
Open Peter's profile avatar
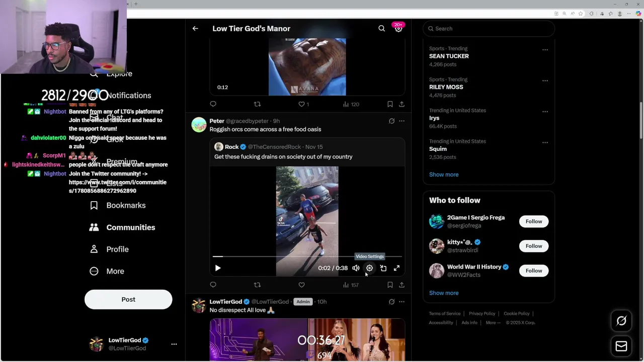199,125
